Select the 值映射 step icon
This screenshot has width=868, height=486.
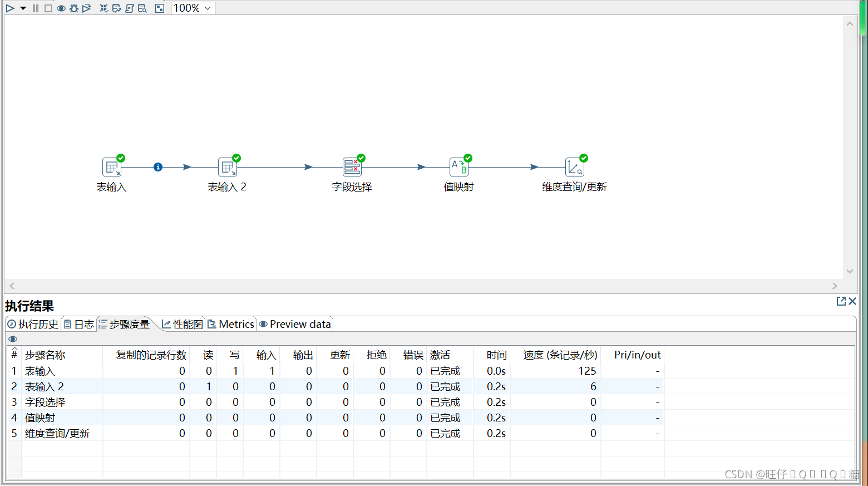[x=459, y=167]
